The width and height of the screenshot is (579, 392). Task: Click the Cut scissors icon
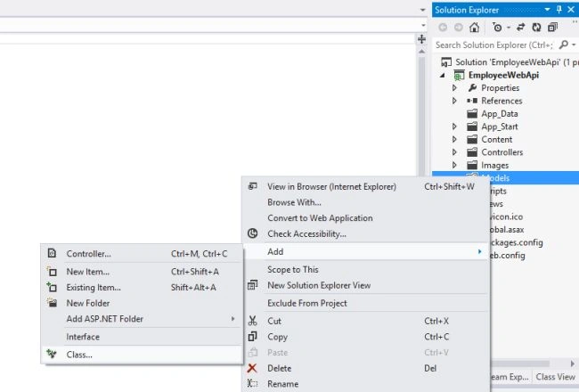[x=253, y=321]
